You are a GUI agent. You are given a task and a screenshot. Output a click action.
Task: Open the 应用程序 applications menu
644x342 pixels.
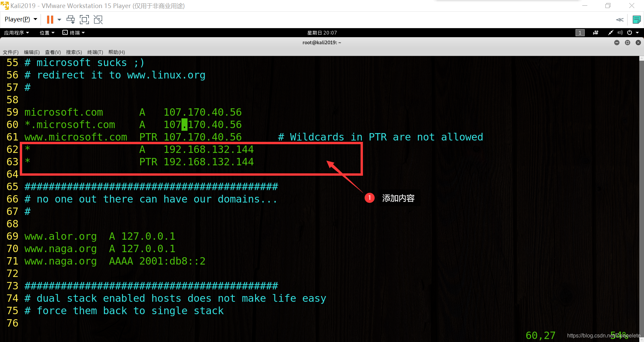click(x=16, y=33)
